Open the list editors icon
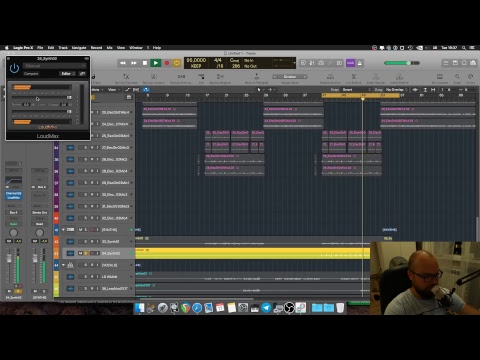 (x=446, y=63)
